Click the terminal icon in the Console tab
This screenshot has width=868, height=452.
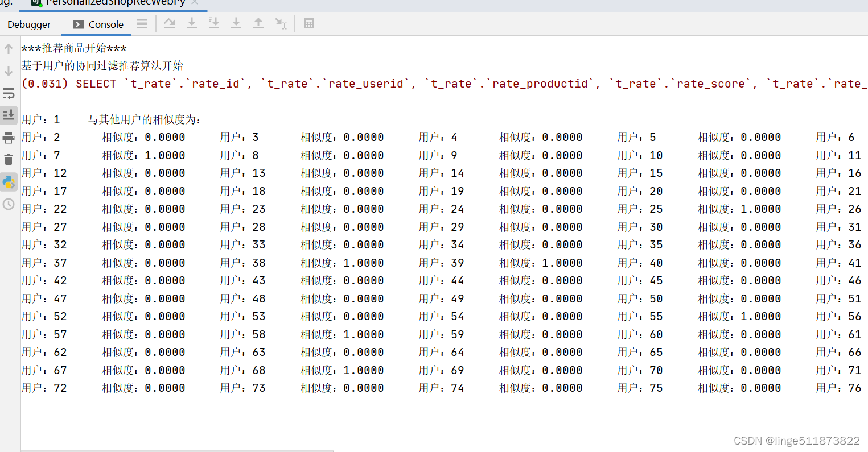pyautogui.click(x=79, y=24)
